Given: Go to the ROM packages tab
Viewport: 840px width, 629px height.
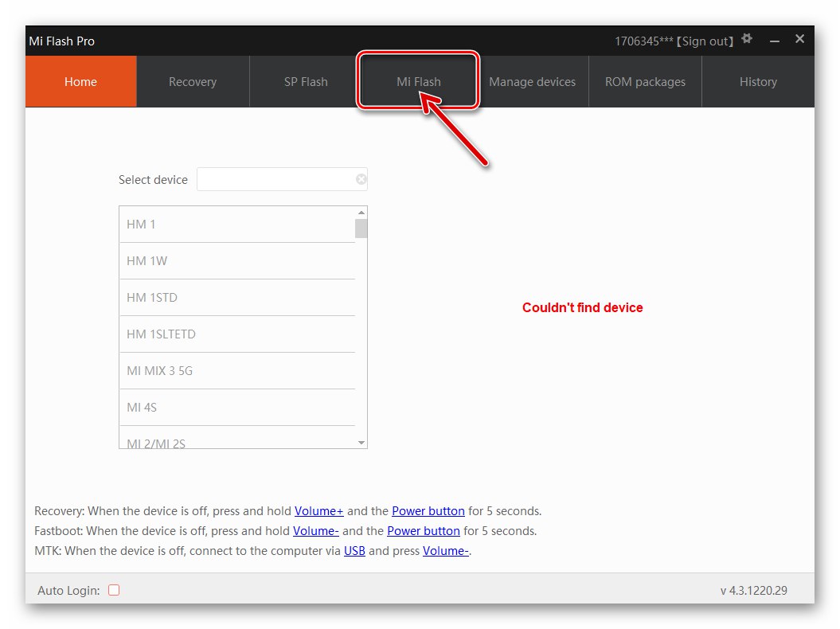Looking at the screenshot, I should (645, 81).
